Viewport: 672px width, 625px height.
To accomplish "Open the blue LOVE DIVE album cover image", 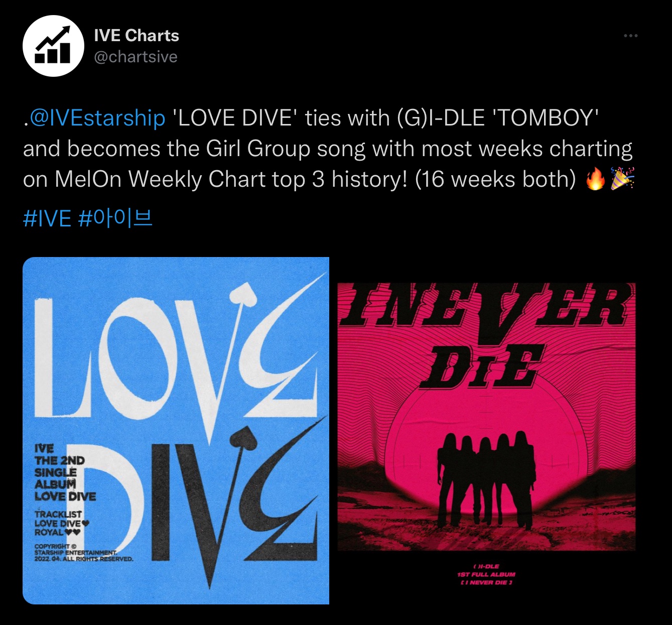I will [x=176, y=431].
